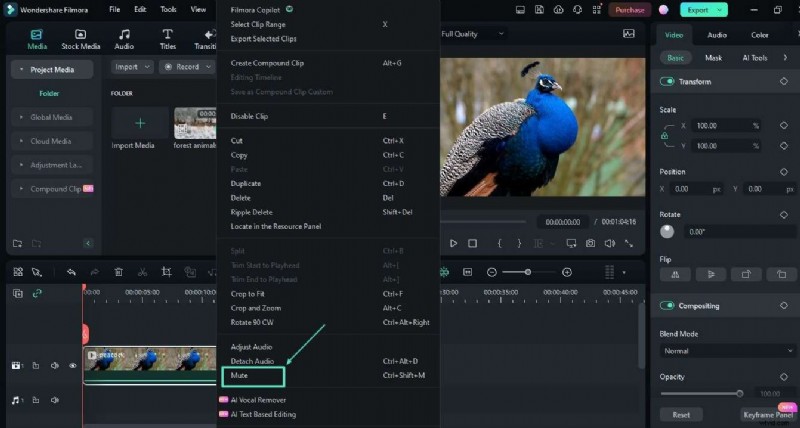800x428 pixels.
Task: Click the scissors split icon in the timeline toolbar
Action: [x=142, y=272]
